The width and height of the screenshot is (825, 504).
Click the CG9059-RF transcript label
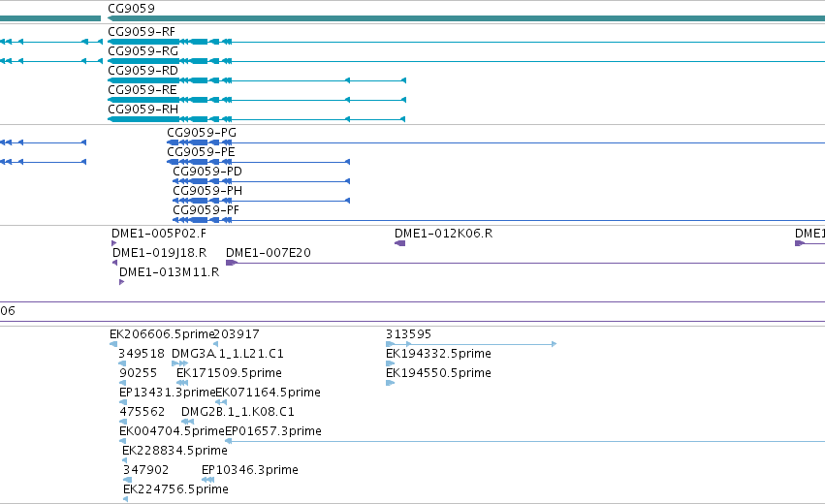[x=141, y=32]
